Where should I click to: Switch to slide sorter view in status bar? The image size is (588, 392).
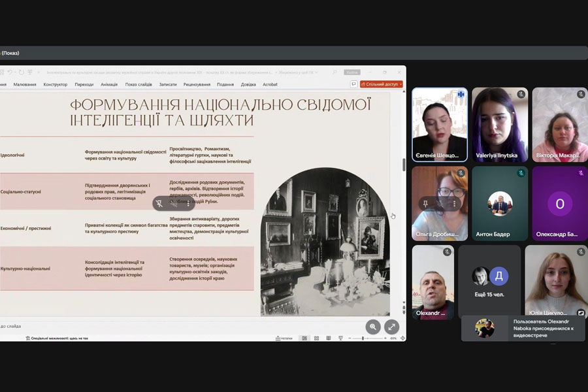316,338
